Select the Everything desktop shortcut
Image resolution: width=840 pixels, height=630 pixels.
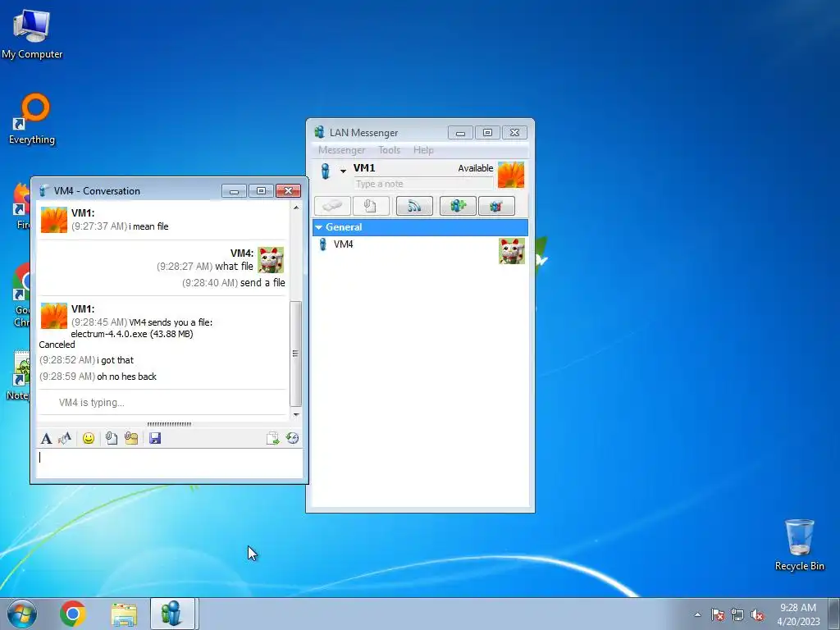(32, 119)
